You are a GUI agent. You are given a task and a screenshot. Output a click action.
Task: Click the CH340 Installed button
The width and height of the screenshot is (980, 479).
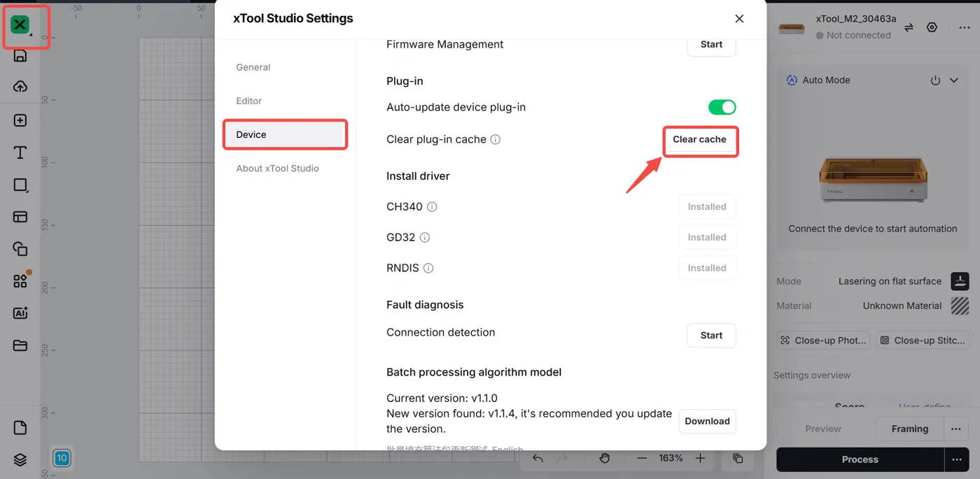tap(707, 207)
